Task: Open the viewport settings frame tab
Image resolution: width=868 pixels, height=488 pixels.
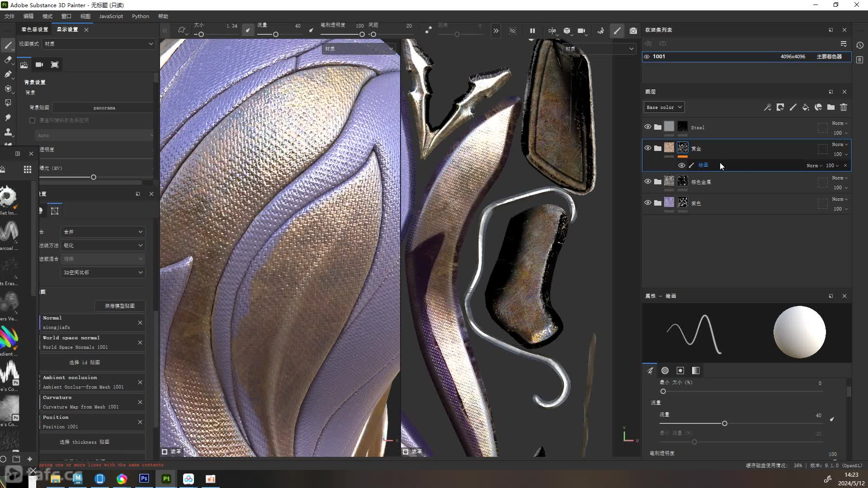Action: [x=55, y=65]
